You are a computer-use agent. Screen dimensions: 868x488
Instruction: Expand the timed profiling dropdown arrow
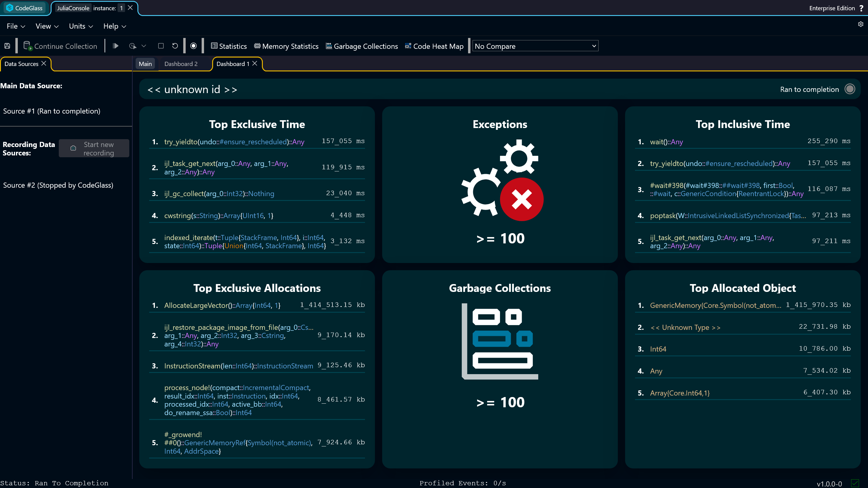pos(144,46)
